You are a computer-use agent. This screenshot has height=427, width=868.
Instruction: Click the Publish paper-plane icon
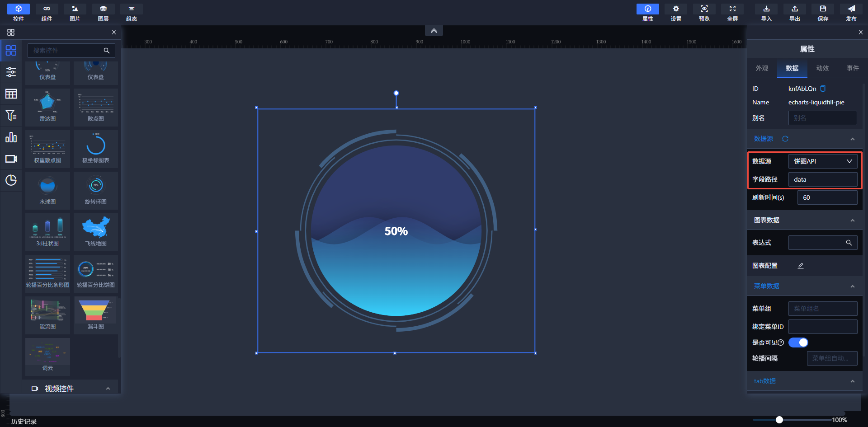[851, 13]
